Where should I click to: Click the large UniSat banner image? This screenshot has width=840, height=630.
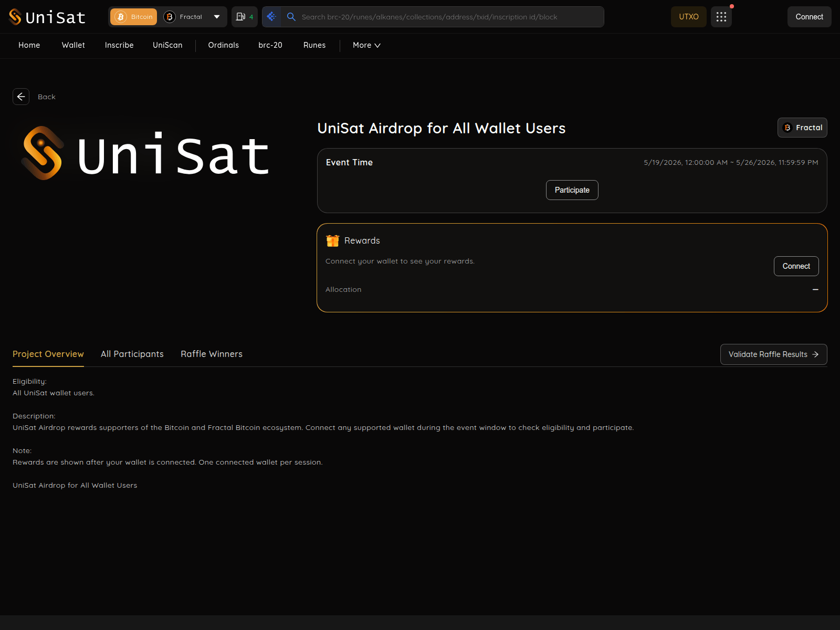click(x=147, y=153)
